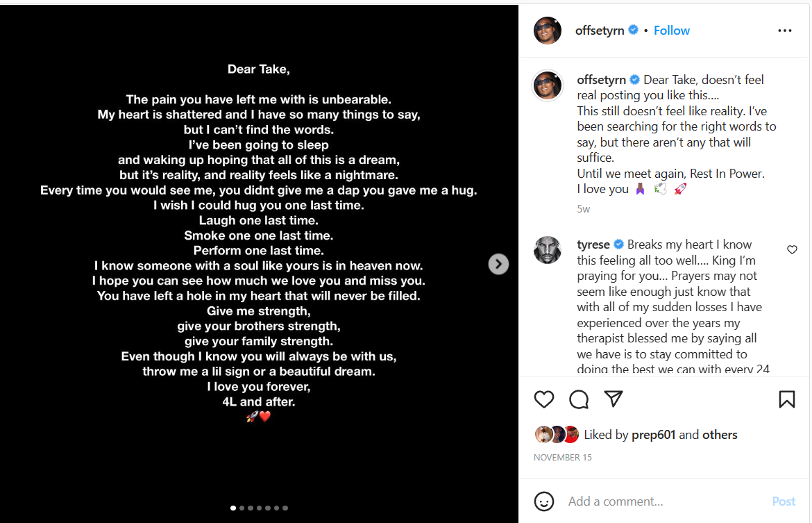This screenshot has width=812, height=523.
Task: Click the liker avatars beside Liked by
Action: point(557,435)
